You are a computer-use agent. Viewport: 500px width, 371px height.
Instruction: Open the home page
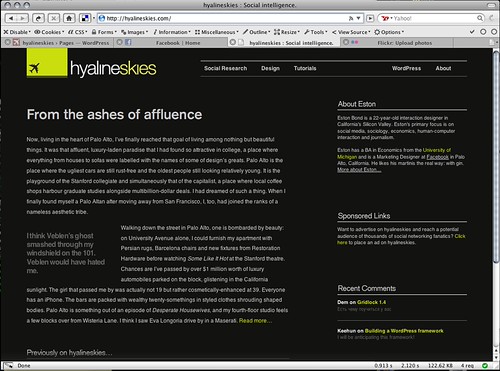click(x=69, y=18)
